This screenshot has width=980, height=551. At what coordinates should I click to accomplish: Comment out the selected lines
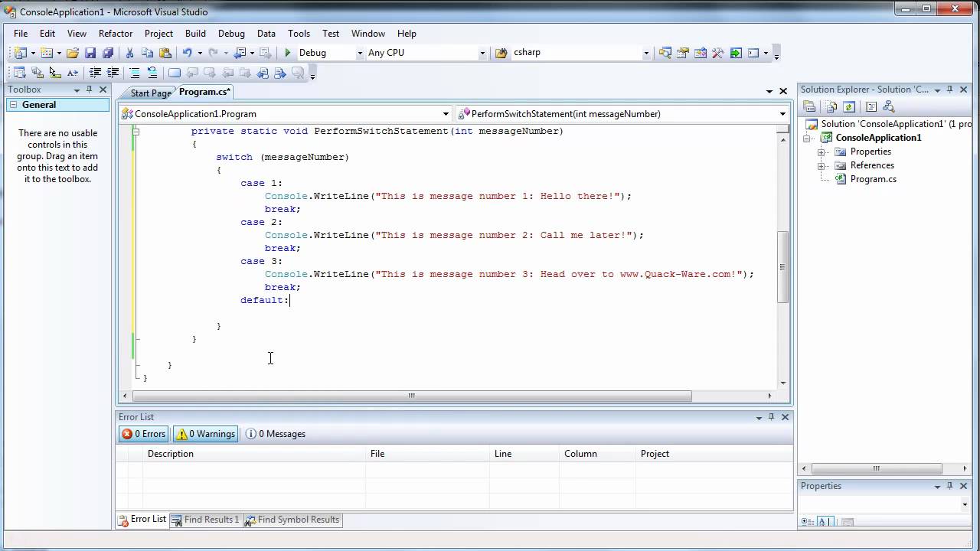click(x=135, y=73)
